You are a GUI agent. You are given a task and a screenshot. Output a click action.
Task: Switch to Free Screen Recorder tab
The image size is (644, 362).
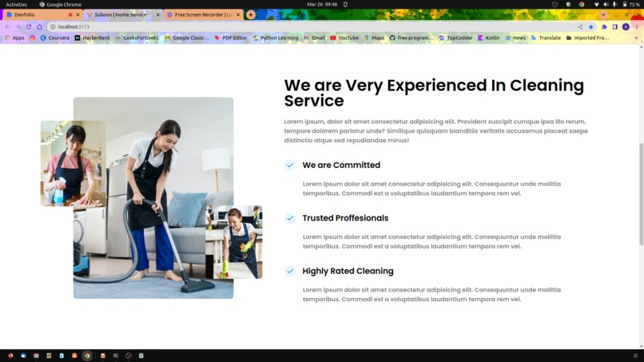tap(201, 15)
